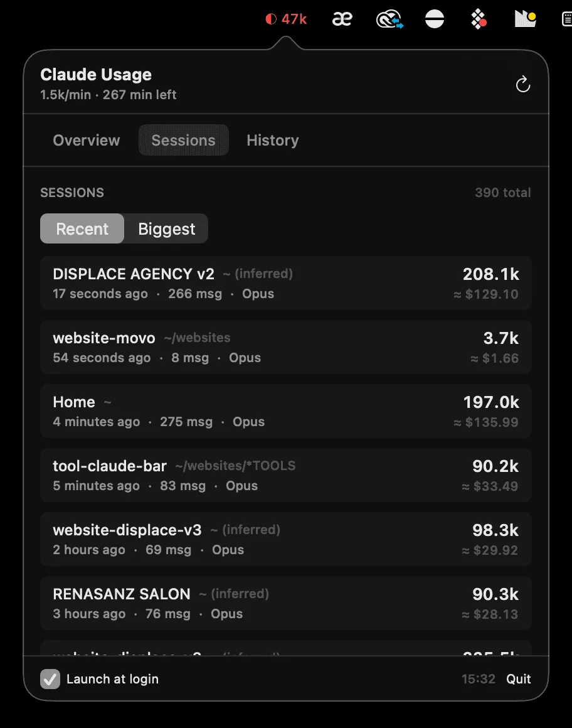
Task: Open the Home session details
Action: tap(285, 411)
